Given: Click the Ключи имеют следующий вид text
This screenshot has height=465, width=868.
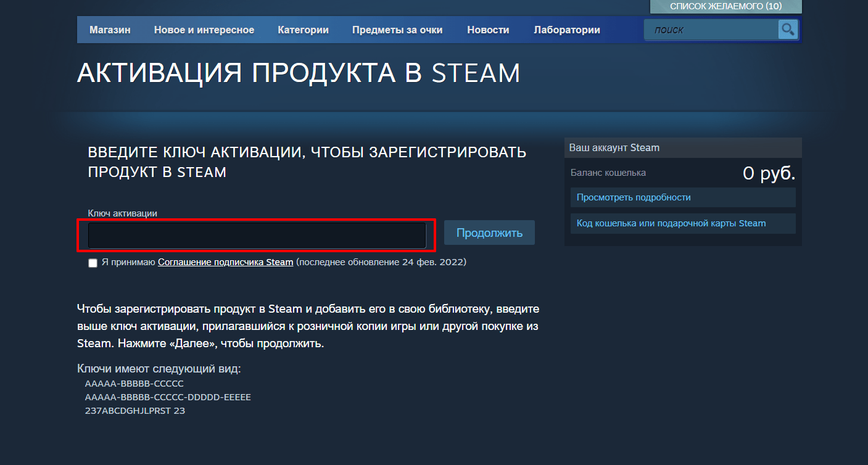Looking at the screenshot, I should tap(159, 369).
